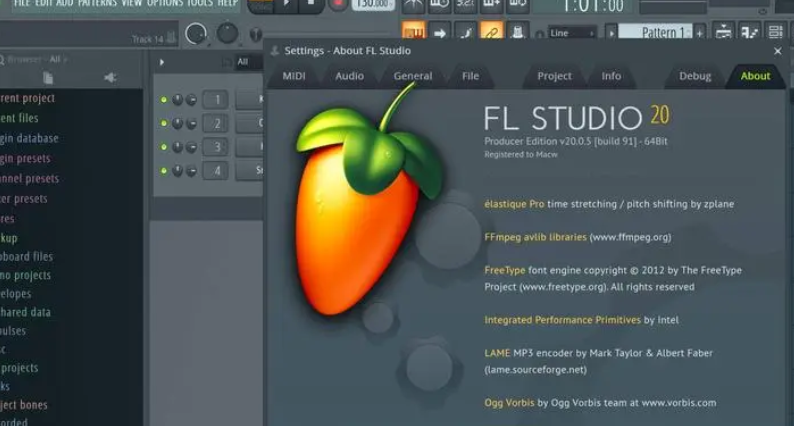Open the HELP menu
The height and width of the screenshot is (426, 794).
[228, 3]
